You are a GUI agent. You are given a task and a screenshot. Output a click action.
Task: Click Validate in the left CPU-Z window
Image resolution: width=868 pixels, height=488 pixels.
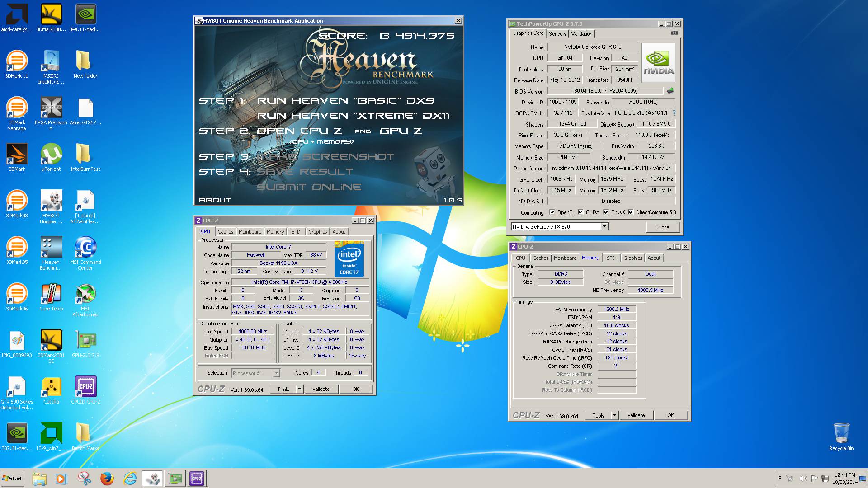tap(321, 389)
